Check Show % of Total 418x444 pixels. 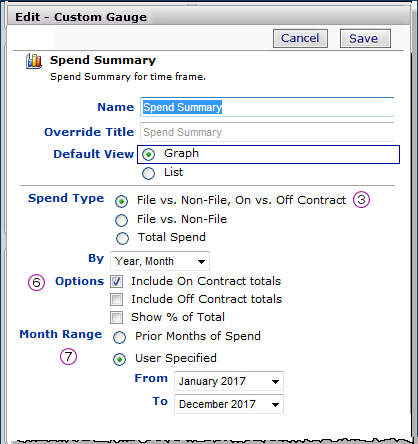point(117,317)
